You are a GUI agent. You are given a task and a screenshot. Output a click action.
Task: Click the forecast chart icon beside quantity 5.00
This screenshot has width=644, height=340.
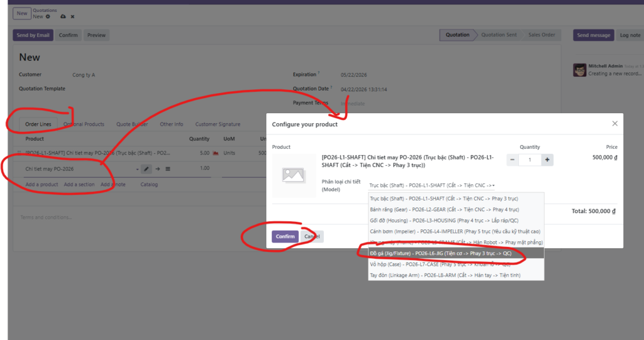(216, 153)
